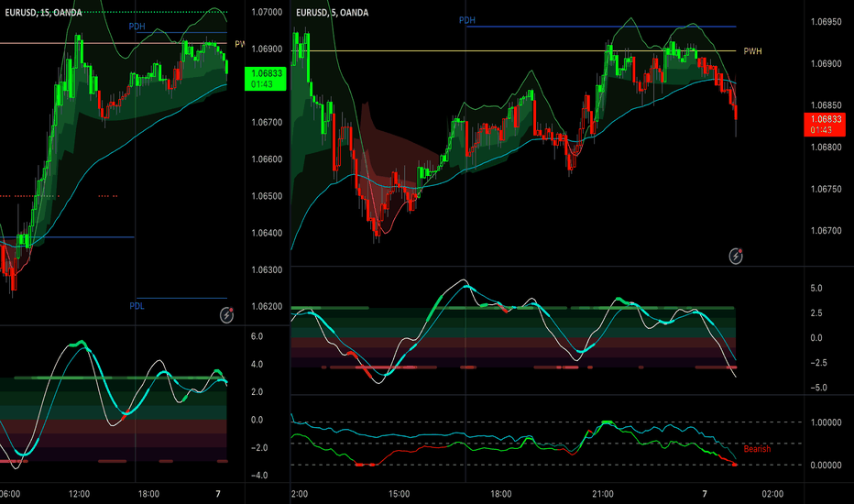Click the 2.5 oscillator scale value
The height and width of the screenshot is (504, 854).
pyautogui.click(x=816, y=312)
